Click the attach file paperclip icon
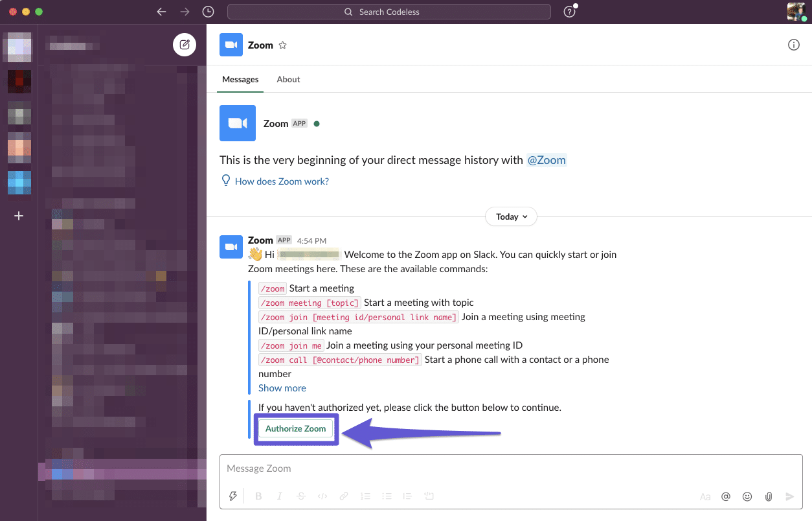812x521 pixels. 769,496
